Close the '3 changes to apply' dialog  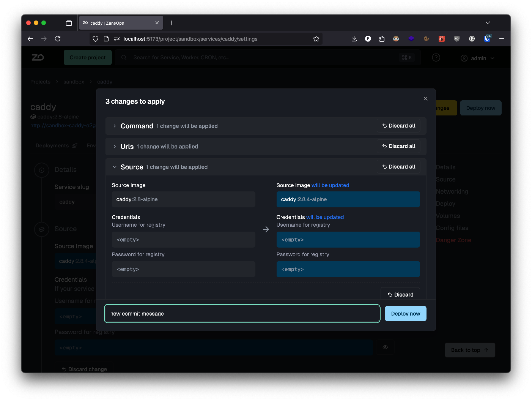click(425, 99)
